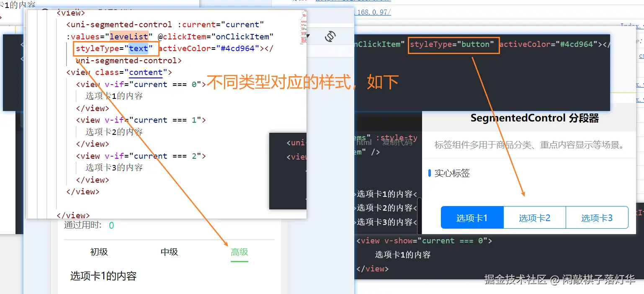Click 选项卡3的内容 in the light editor
Image resolution: width=644 pixels, height=294 pixels.
coord(114,168)
